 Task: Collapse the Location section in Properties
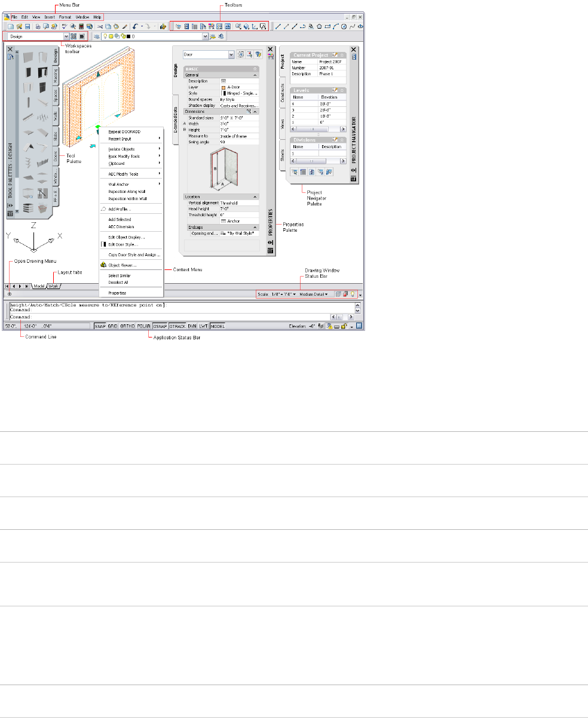[255, 197]
